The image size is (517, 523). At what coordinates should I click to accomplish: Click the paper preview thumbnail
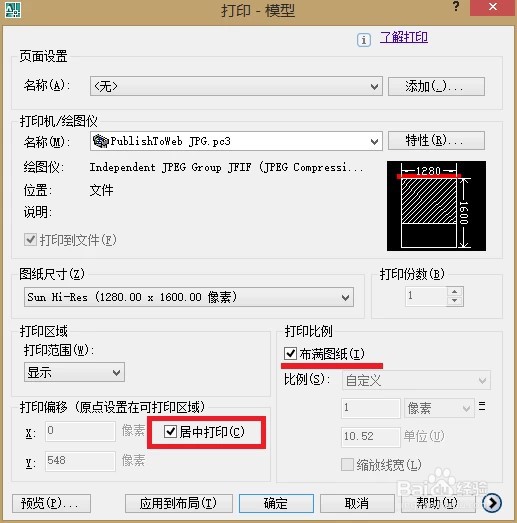(x=436, y=206)
